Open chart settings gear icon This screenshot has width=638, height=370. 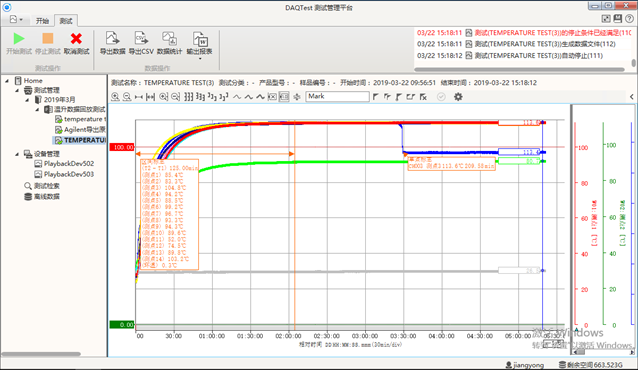458,97
